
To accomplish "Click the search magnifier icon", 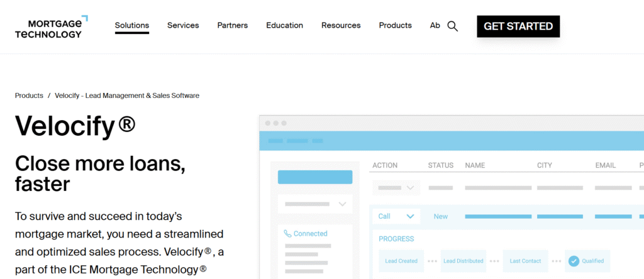I will (x=452, y=26).
